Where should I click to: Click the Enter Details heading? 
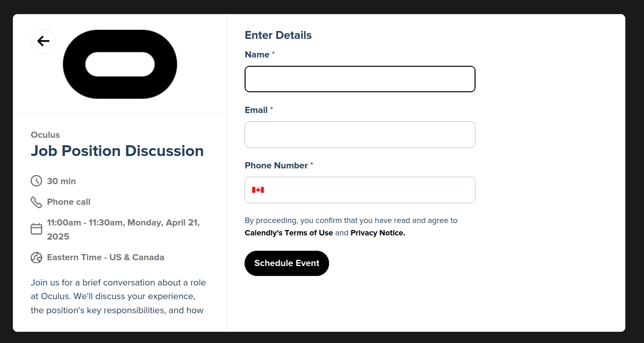(278, 35)
